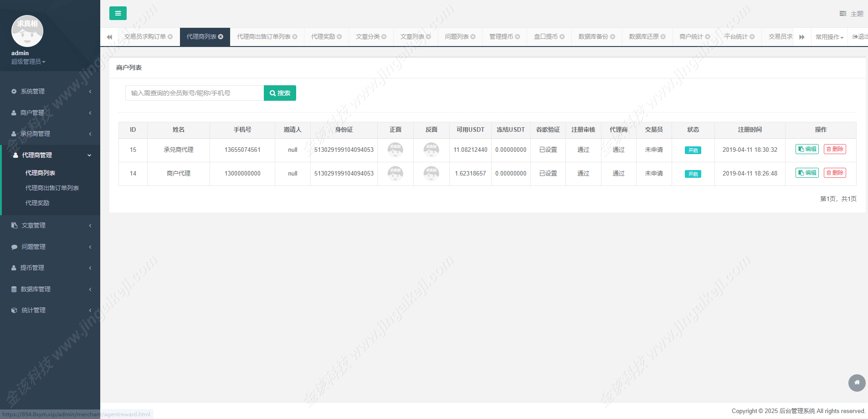
Task: Close the 问题列表 tab
Action: tap(473, 37)
